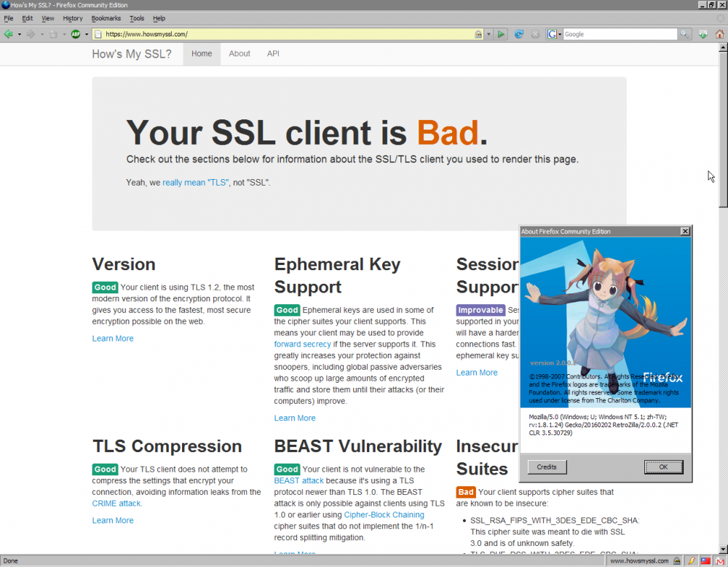728x567 pixels.
Task: Expand the Adblock Plus dropdown arrow
Action: click(x=87, y=34)
